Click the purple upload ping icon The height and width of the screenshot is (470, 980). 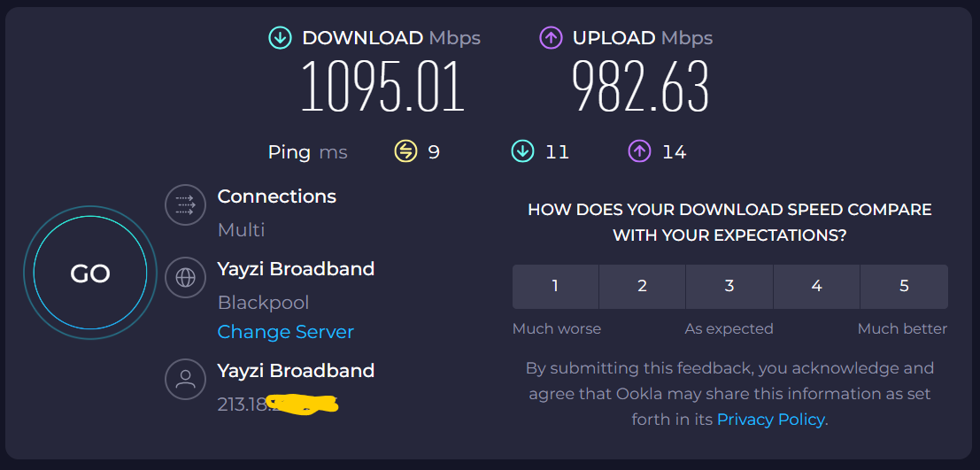tap(639, 152)
